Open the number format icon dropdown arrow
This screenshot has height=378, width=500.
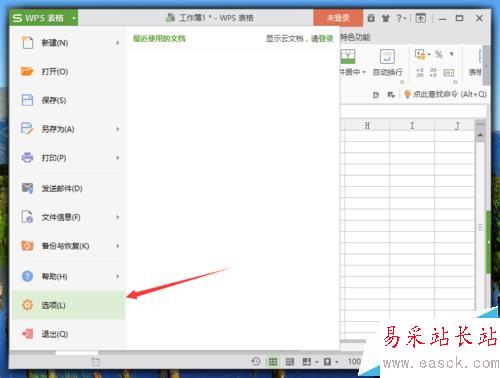tap(429, 54)
